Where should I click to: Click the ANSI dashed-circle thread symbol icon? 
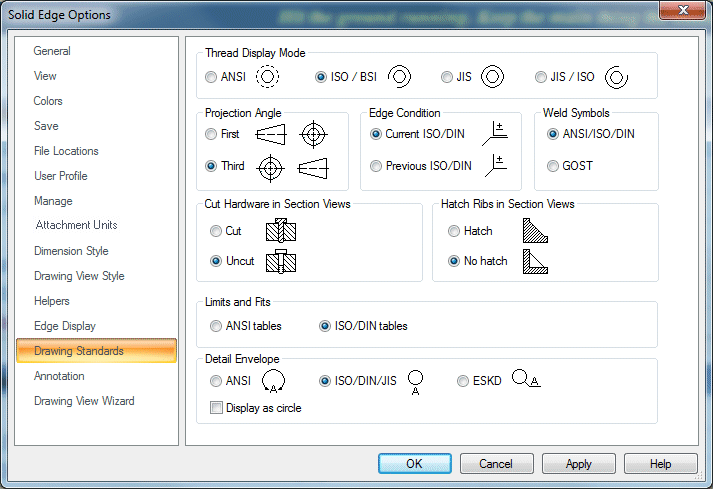click(267, 76)
